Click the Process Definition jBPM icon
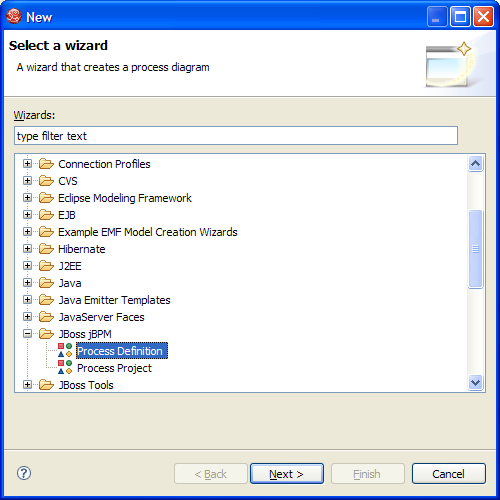 point(65,350)
